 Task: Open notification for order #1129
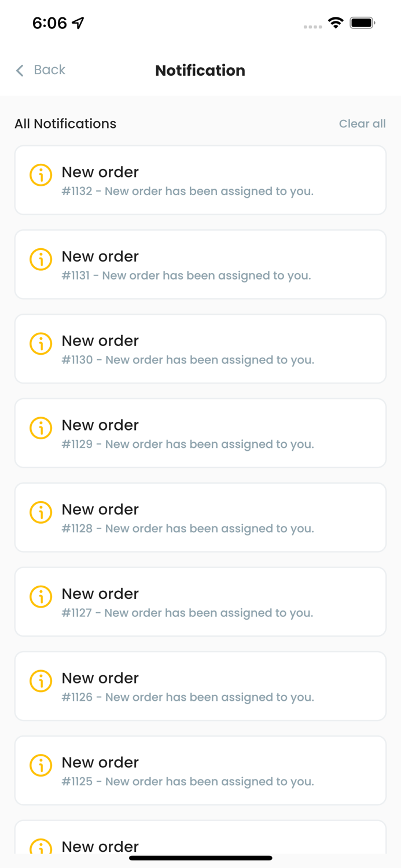click(200, 433)
